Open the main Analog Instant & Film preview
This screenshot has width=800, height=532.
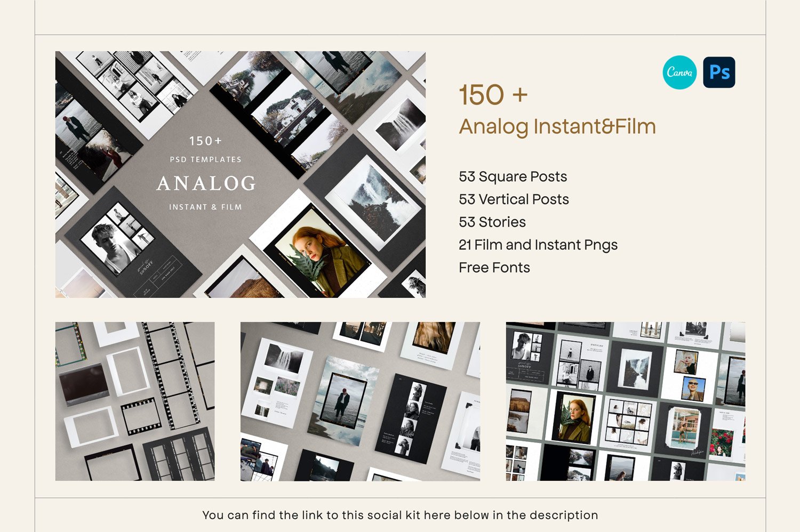pos(241,174)
